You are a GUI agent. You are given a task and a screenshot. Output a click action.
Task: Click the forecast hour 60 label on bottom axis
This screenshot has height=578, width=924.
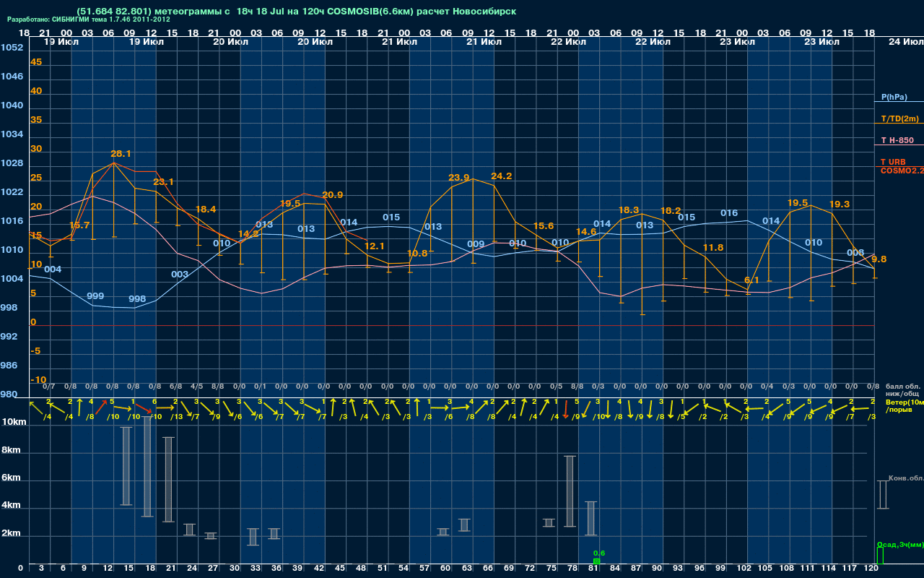click(x=445, y=569)
